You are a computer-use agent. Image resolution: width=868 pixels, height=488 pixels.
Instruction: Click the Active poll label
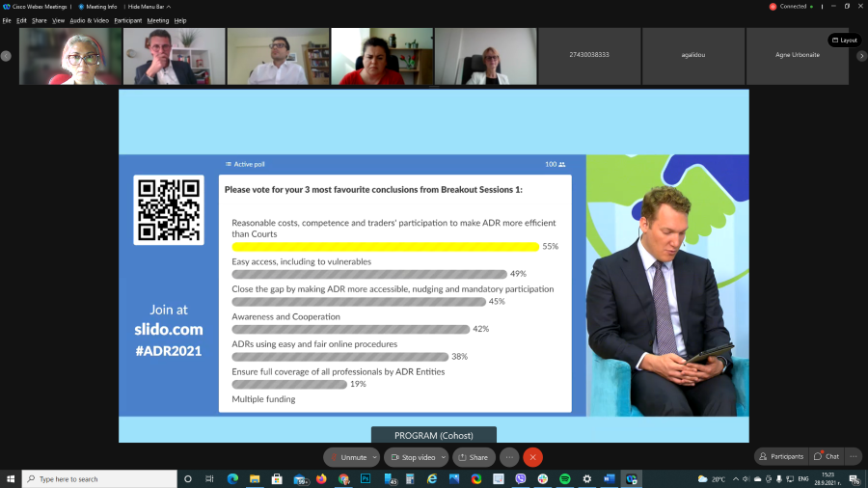(x=245, y=164)
